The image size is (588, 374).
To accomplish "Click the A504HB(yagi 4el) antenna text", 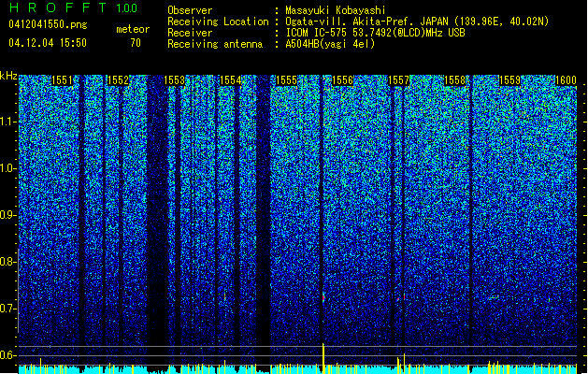I will tap(330, 44).
